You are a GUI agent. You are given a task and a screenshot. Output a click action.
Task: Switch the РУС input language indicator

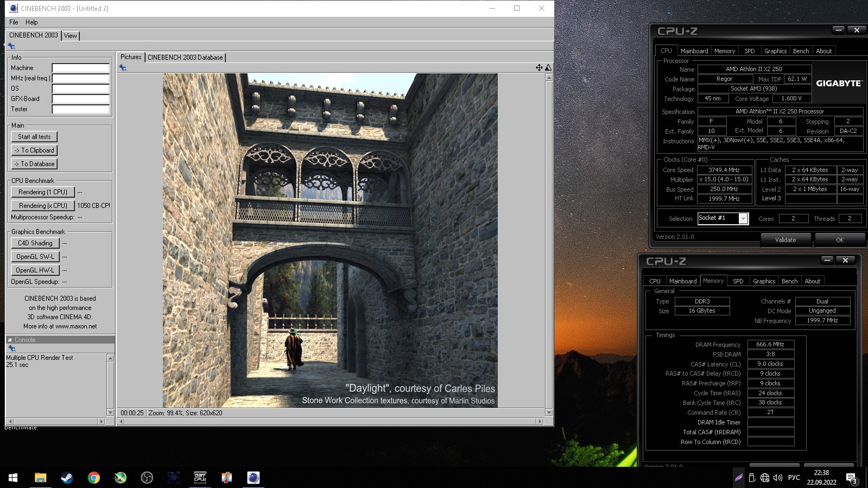point(794,478)
